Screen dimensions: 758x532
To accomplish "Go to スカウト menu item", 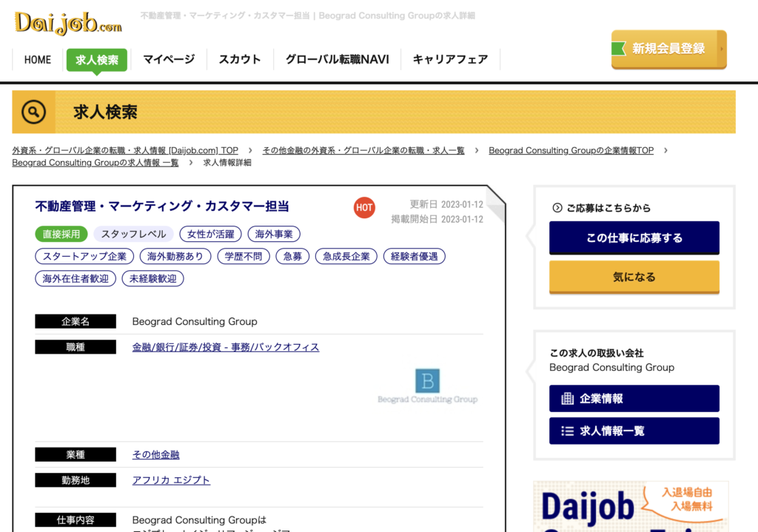I will [x=240, y=59].
